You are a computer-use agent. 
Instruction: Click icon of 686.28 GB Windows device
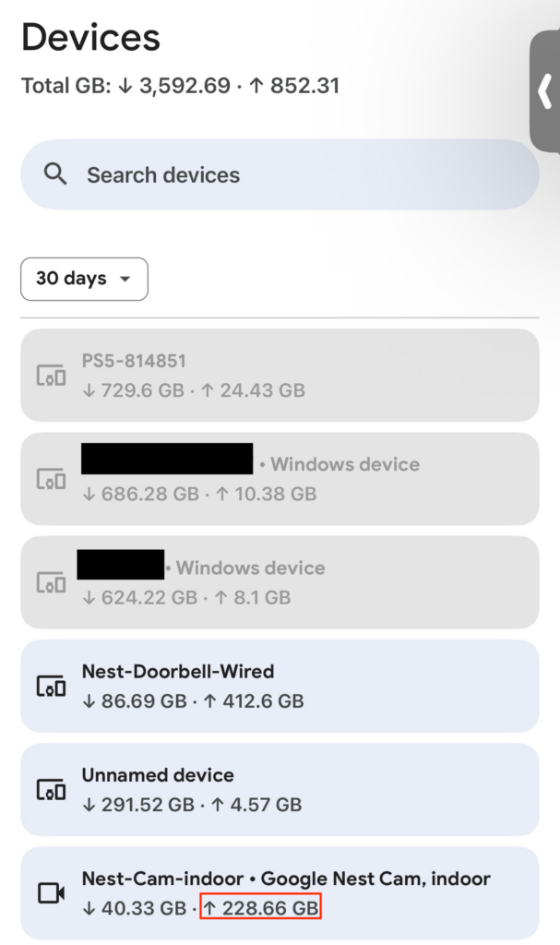click(x=51, y=479)
